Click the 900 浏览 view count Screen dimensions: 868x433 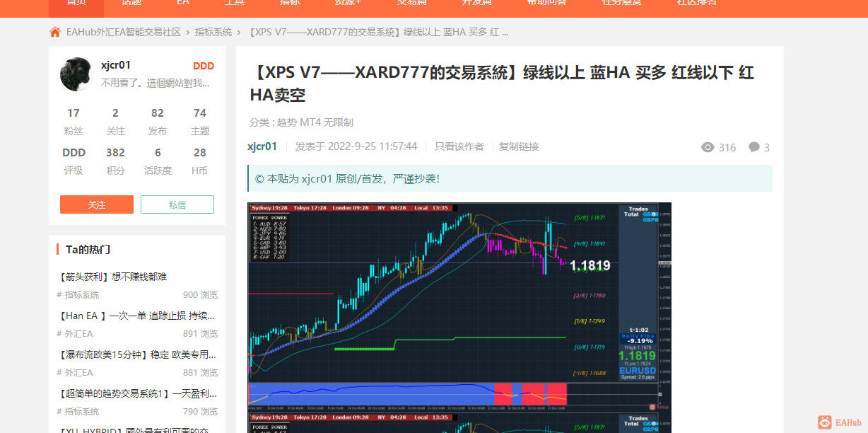(x=200, y=295)
